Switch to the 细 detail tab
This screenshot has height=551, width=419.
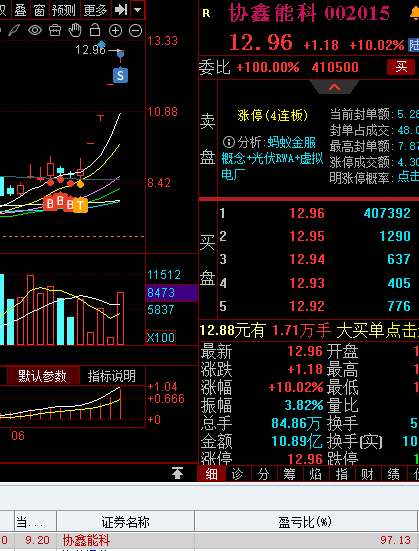coord(211,474)
